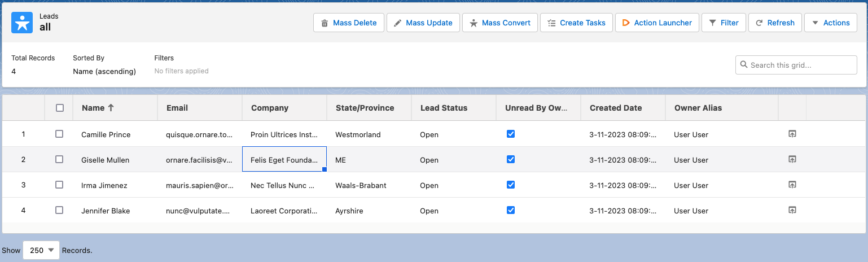Select the Giselle Mullen row checkbox
868x262 pixels.
pyautogui.click(x=59, y=159)
